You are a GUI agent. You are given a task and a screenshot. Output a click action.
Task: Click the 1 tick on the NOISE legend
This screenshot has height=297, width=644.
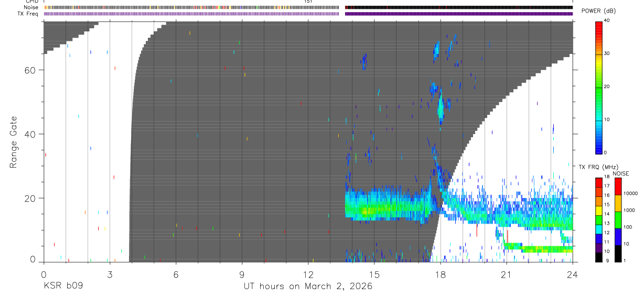626,261
